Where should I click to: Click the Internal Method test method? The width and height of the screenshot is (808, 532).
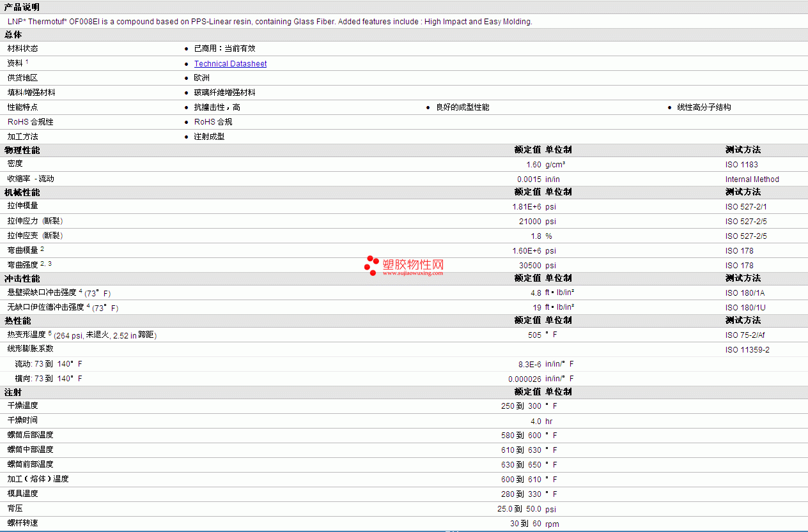coord(752,179)
